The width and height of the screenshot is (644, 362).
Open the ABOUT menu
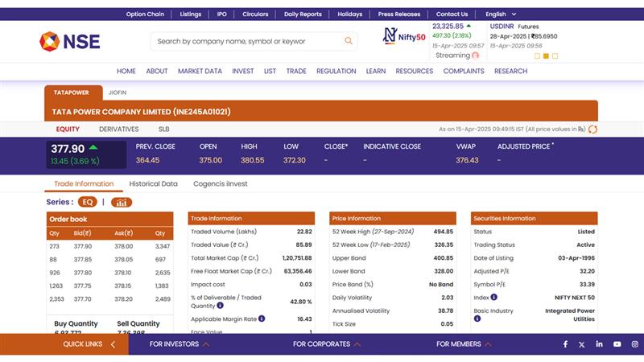pos(157,71)
